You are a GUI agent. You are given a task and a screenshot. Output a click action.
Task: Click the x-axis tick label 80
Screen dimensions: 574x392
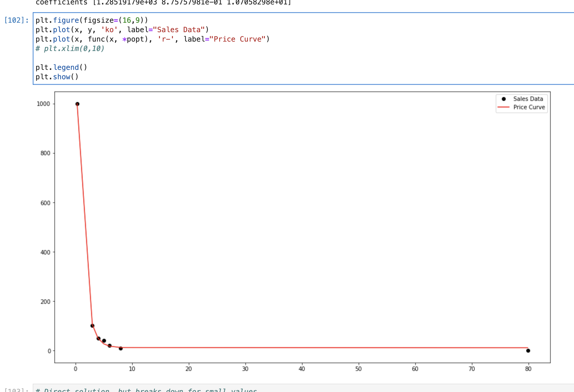[528, 369]
